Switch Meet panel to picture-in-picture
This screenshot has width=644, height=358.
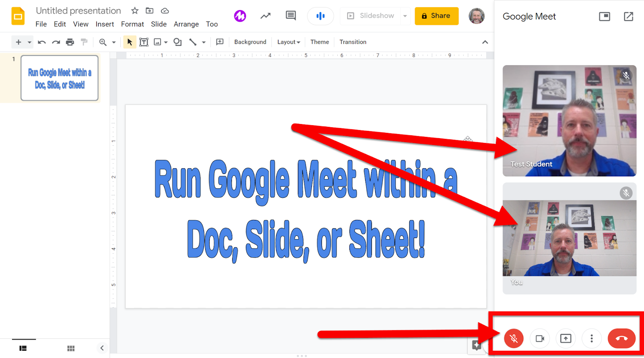click(605, 17)
